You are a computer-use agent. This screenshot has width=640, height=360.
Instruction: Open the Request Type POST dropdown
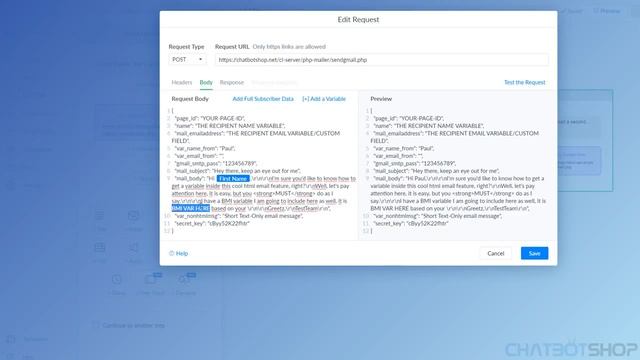pos(187,60)
